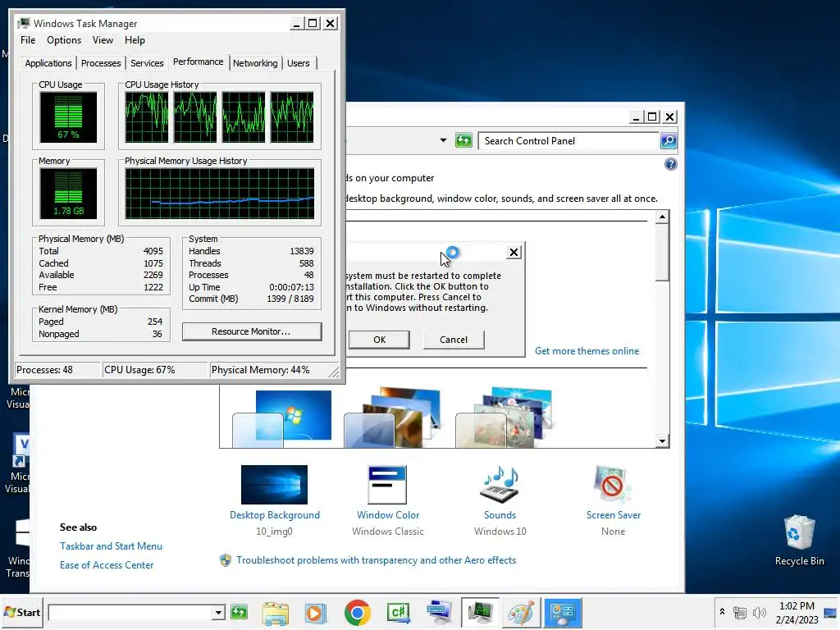This screenshot has width=840, height=630.
Task: Open Ease of Access Center link
Action: [107, 565]
